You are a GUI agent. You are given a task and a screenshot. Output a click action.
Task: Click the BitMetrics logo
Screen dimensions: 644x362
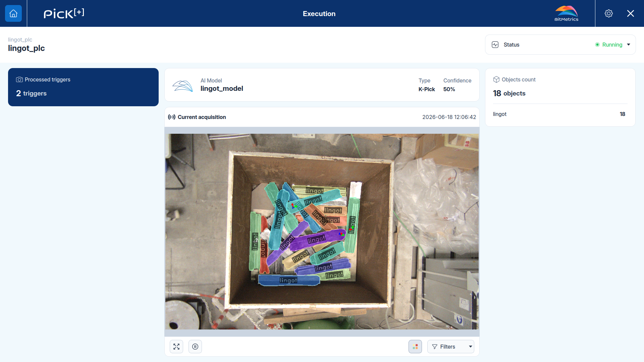tap(566, 13)
